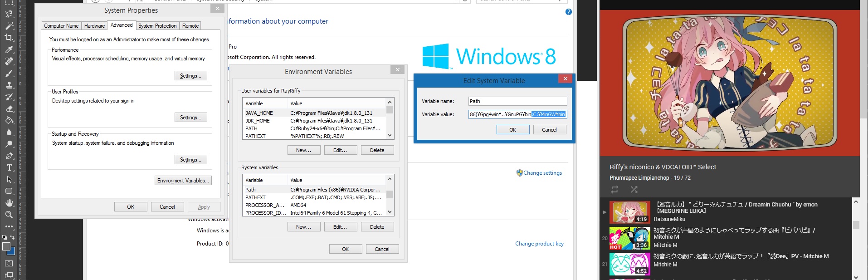The image size is (868, 280).
Task: Click Edit under System variables
Action: pyautogui.click(x=341, y=227)
